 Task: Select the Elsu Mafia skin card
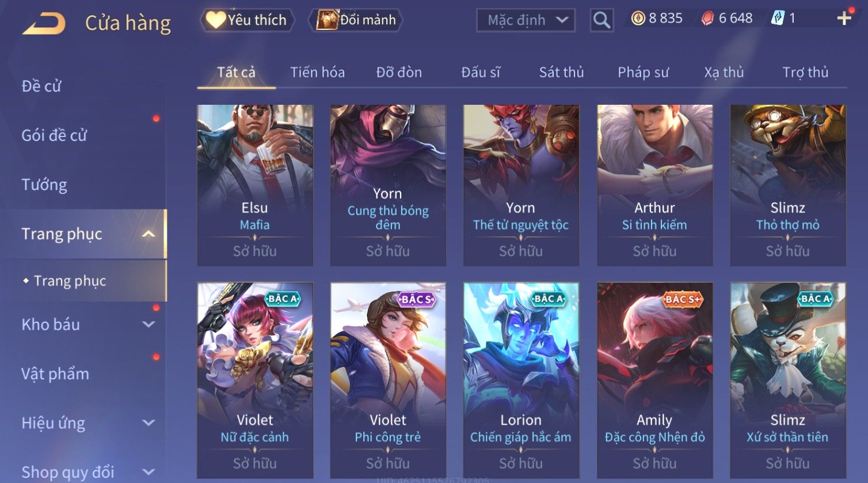(x=255, y=185)
